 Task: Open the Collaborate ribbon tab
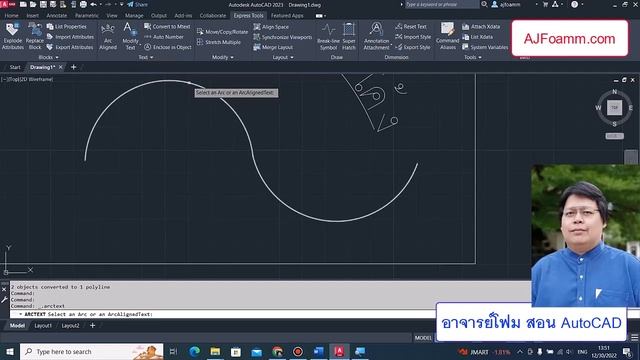(213, 16)
